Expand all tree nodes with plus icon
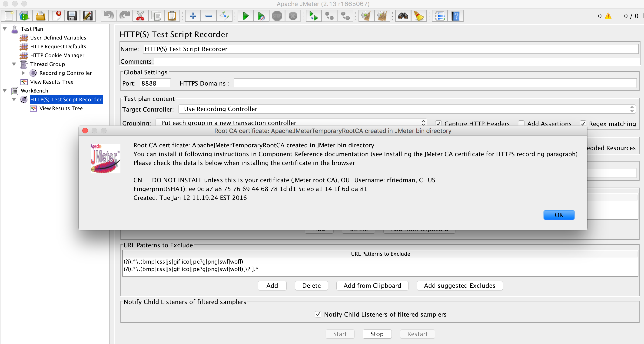This screenshot has width=644, height=344. 193,16
